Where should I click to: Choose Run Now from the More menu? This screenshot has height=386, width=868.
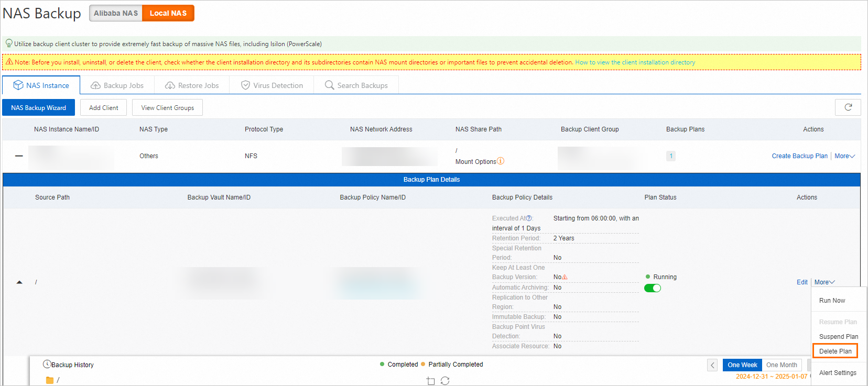pos(832,301)
